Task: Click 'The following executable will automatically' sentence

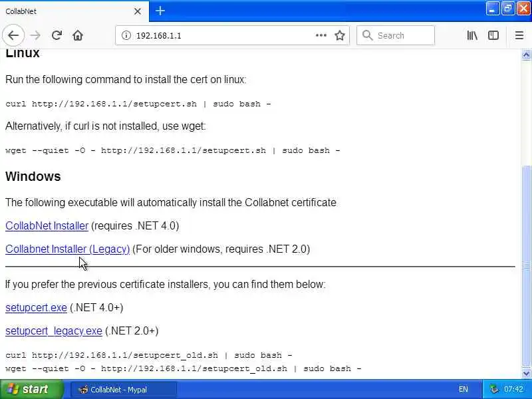Action: 171,203
